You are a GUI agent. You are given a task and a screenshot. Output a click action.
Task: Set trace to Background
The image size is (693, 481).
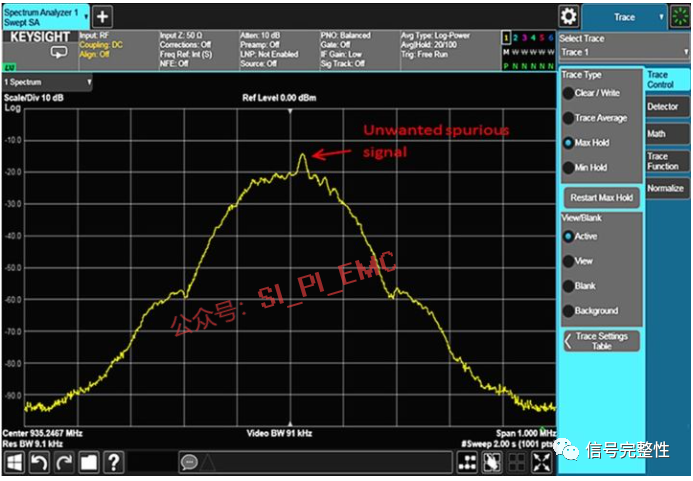tap(591, 311)
